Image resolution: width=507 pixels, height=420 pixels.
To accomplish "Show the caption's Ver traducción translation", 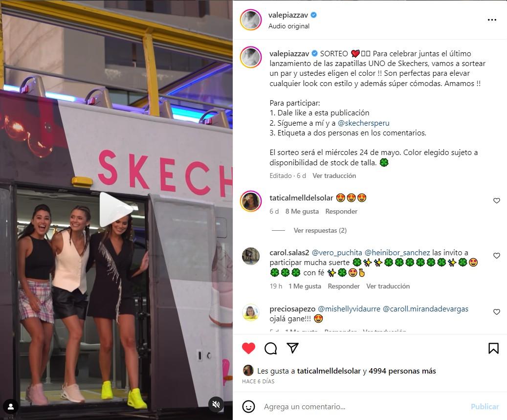I will 334,176.
